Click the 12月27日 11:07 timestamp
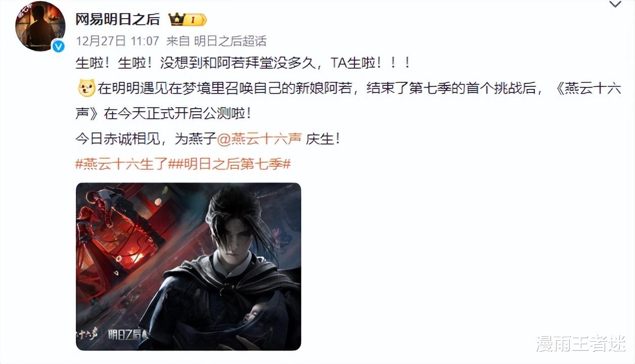This screenshot has width=635, height=364. point(117,41)
